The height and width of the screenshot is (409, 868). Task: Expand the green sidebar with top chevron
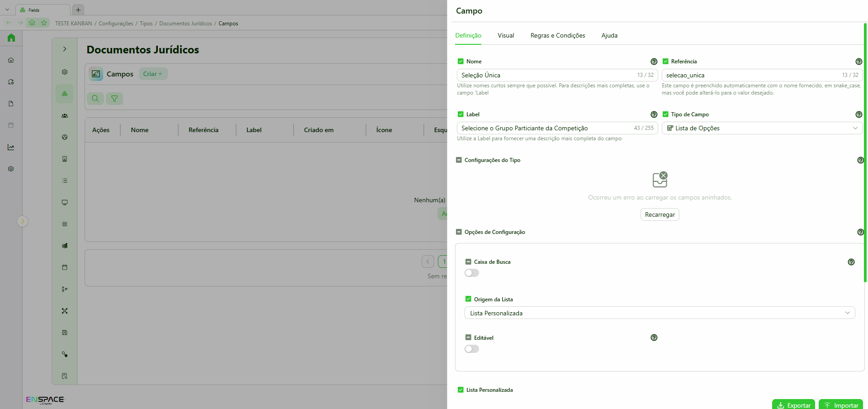(x=65, y=49)
